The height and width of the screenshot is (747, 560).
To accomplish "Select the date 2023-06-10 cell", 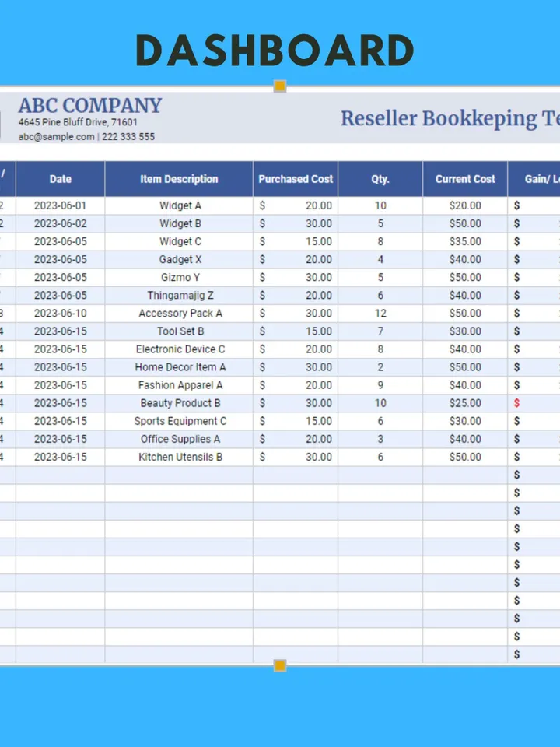I will tap(61, 314).
